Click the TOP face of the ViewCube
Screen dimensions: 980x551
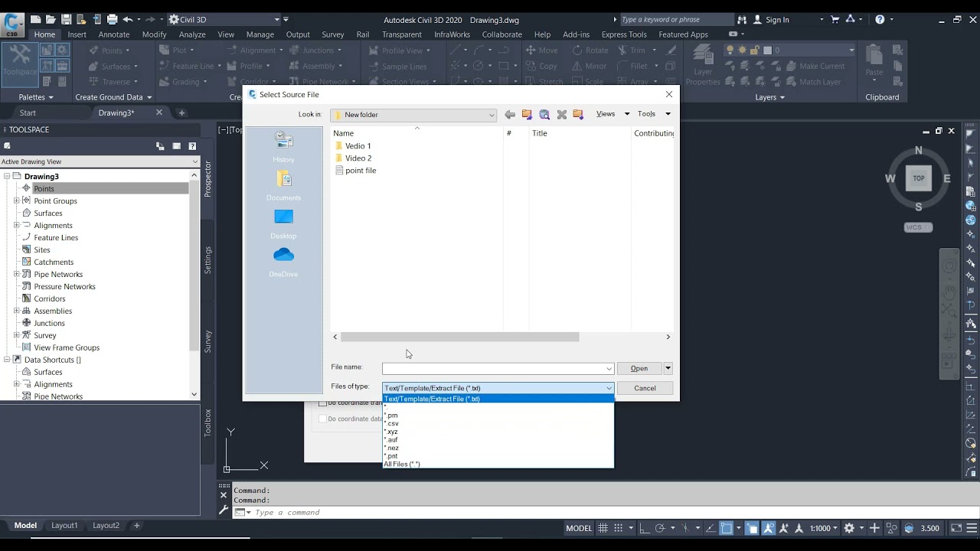[919, 178]
